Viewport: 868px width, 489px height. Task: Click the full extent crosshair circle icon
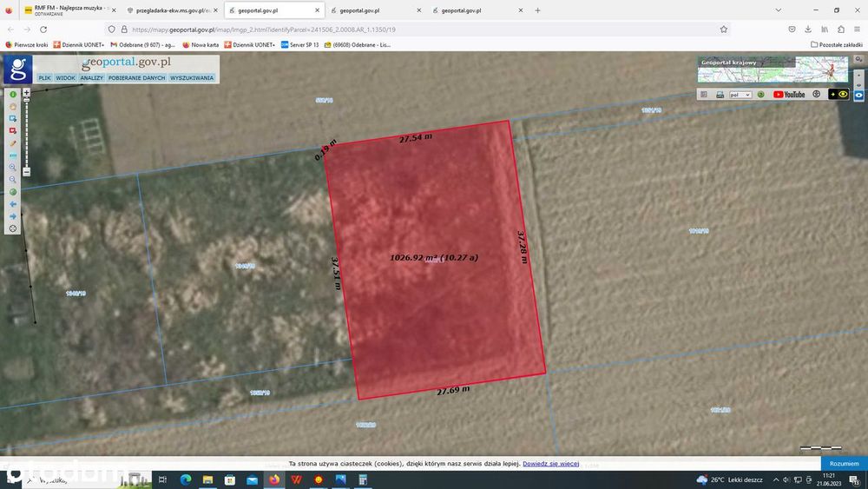point(13,228)
